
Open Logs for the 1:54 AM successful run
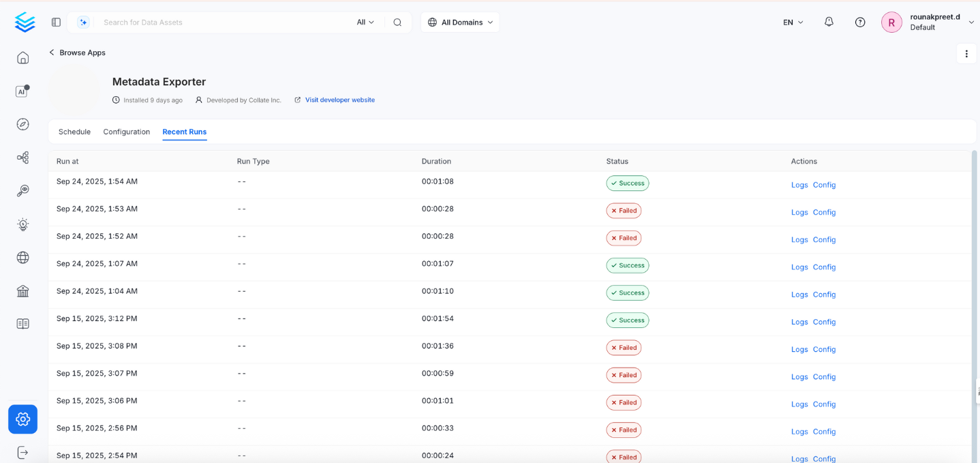pyautogui.click(x=799, y=185)
